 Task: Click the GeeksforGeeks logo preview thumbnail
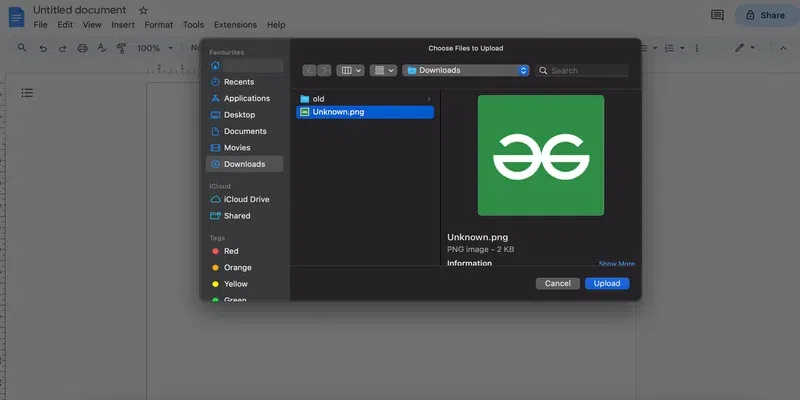point(541,155)
